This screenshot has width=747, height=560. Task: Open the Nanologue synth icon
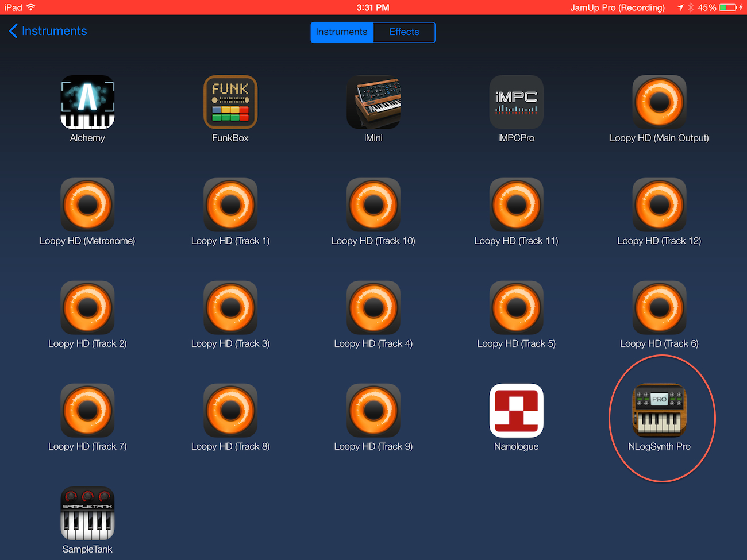(517, 411)
